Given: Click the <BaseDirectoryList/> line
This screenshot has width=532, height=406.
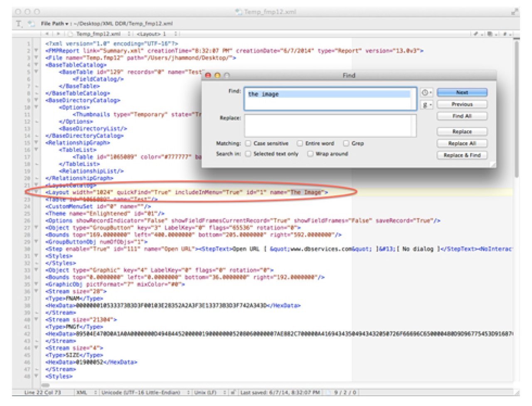Looking at the screenshot, I should click(93, 129).
